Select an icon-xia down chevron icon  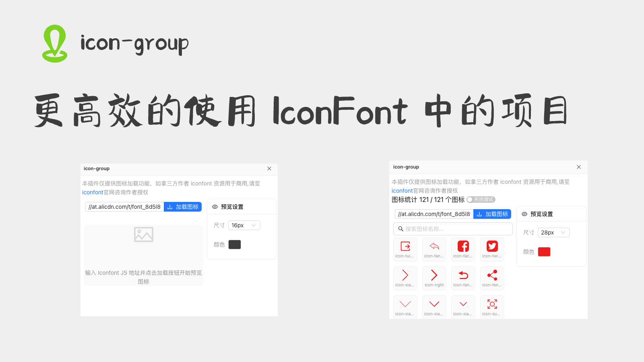pos(405,304)
